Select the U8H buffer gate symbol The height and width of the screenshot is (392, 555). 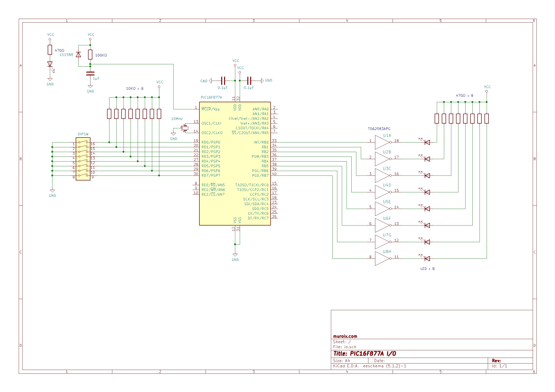coord(383,259)
